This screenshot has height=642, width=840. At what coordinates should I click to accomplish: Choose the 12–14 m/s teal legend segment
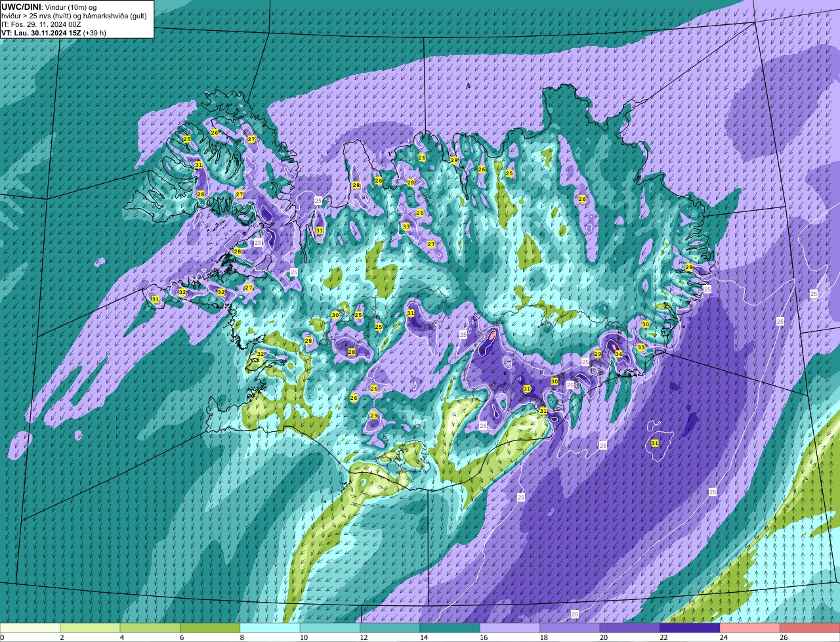[x=390, y=628]
